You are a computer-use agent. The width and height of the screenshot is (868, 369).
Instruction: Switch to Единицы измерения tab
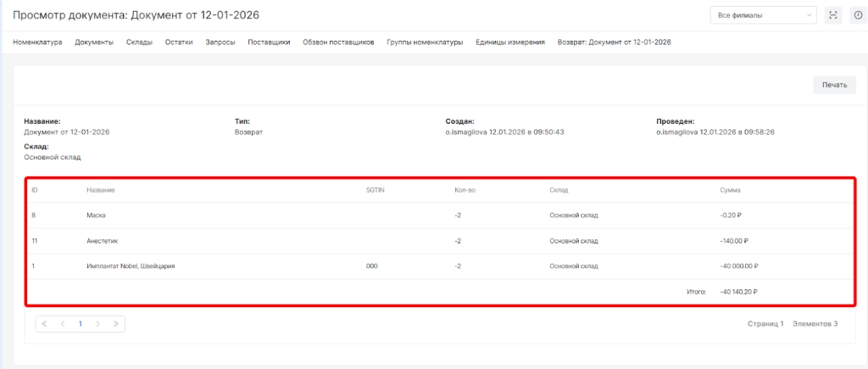(x=509, y=42)
